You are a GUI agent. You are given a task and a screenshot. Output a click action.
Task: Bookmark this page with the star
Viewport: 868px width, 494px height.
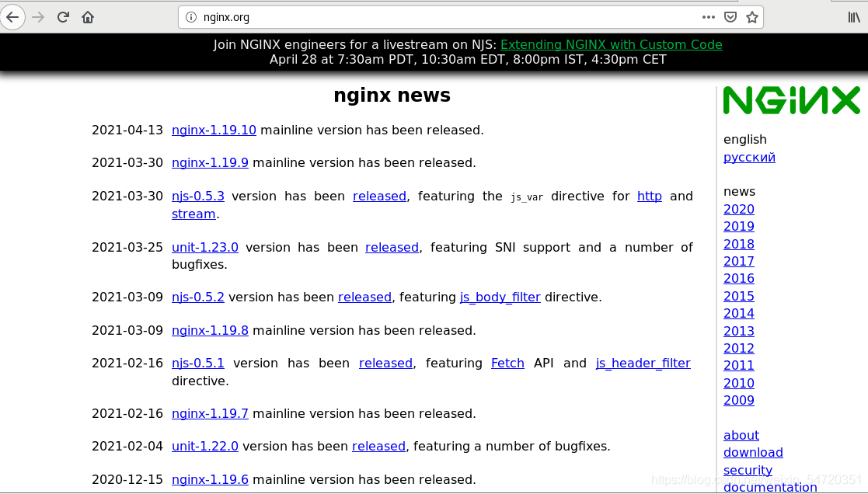pyautogui.click(x=751, y=17)
